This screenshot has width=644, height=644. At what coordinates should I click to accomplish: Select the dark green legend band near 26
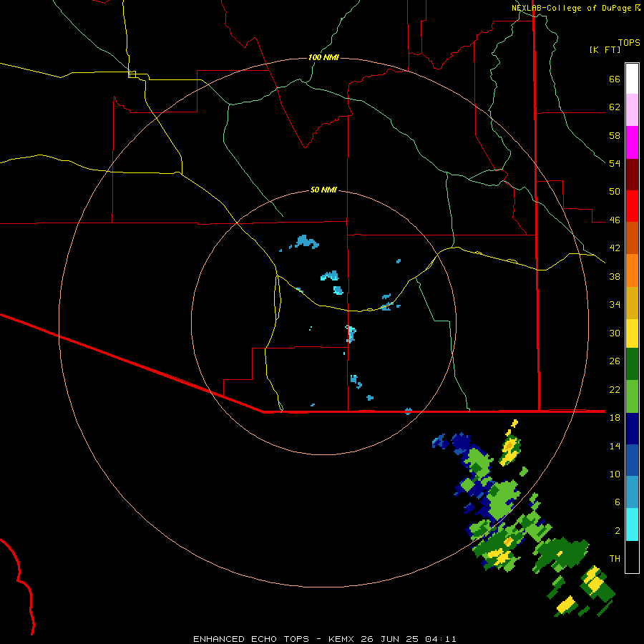(632, 364)
